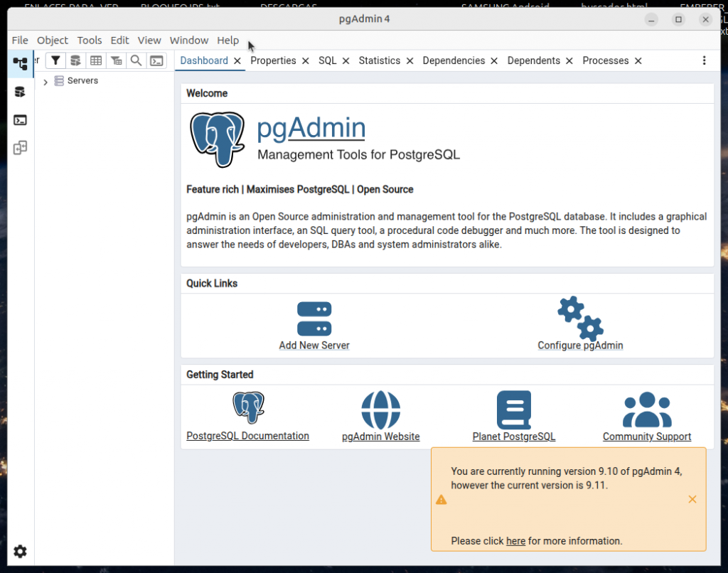Open the PSQL Tool workspace in left sidebar
Screen dimensions: 728x573
pos(20,120)
